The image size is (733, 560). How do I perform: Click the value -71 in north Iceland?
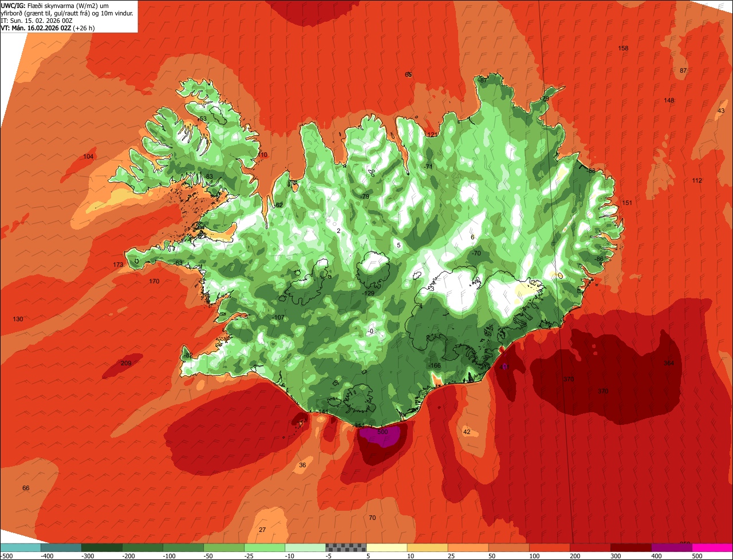[428, 167]
